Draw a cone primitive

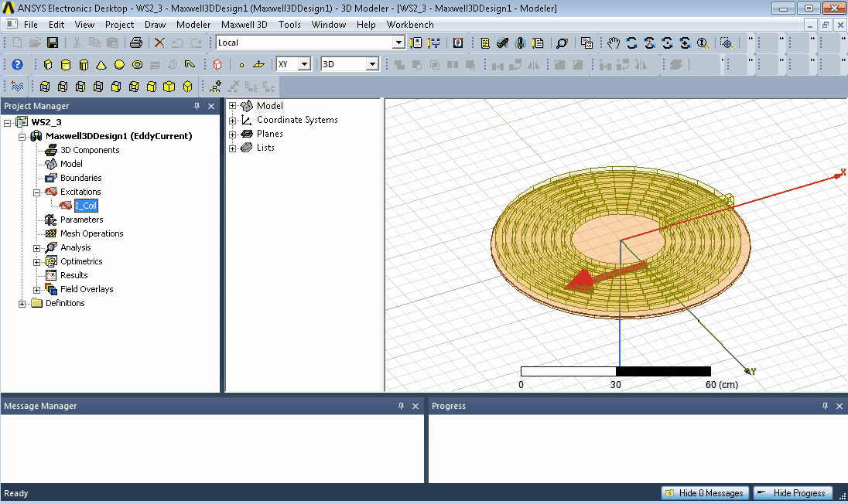[x=101, y=65]
